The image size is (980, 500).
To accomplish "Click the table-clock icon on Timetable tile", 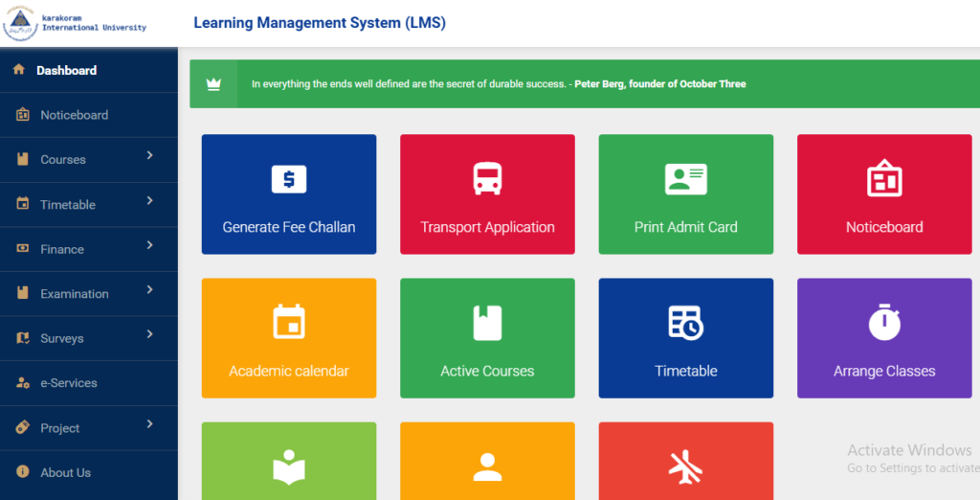I will click(685, 323).
